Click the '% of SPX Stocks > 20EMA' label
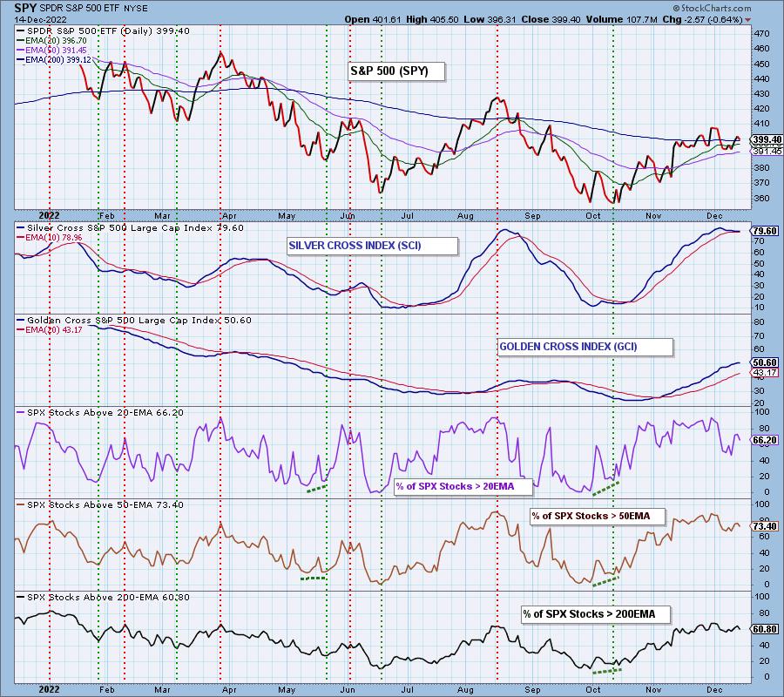This screenshot has width=784, height=697. [x=463, y=486]
